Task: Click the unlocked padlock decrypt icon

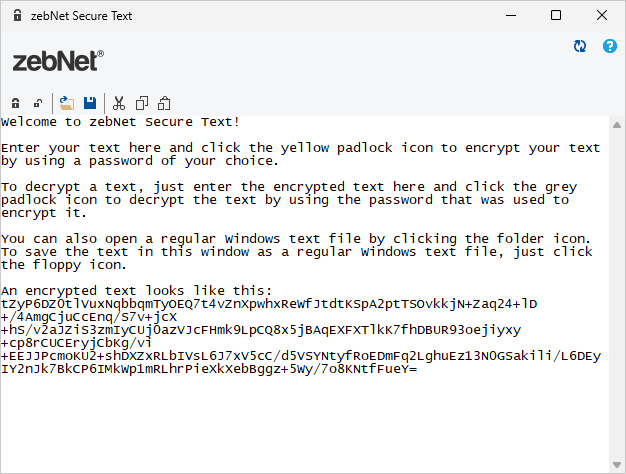Action: pyautogui.click(x=38, y=103)
